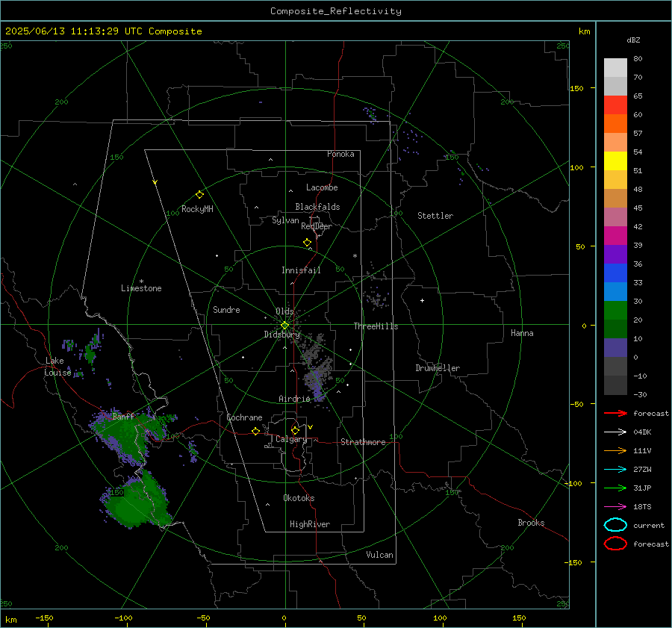This screenshot has width=672, height=628.
Task: Click the dBZ legend heading
Action: 633,40
